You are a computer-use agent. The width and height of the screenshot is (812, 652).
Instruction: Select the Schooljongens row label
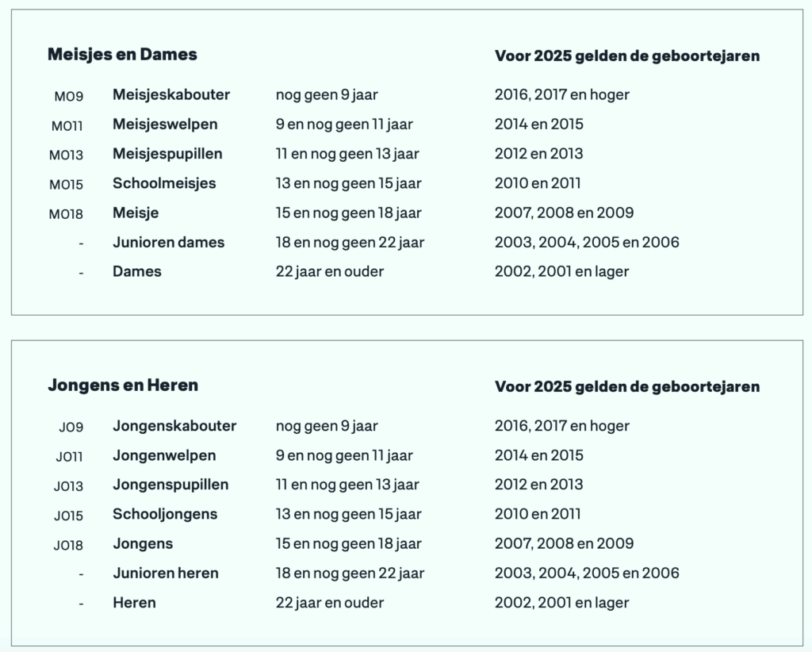pos(165,514)
